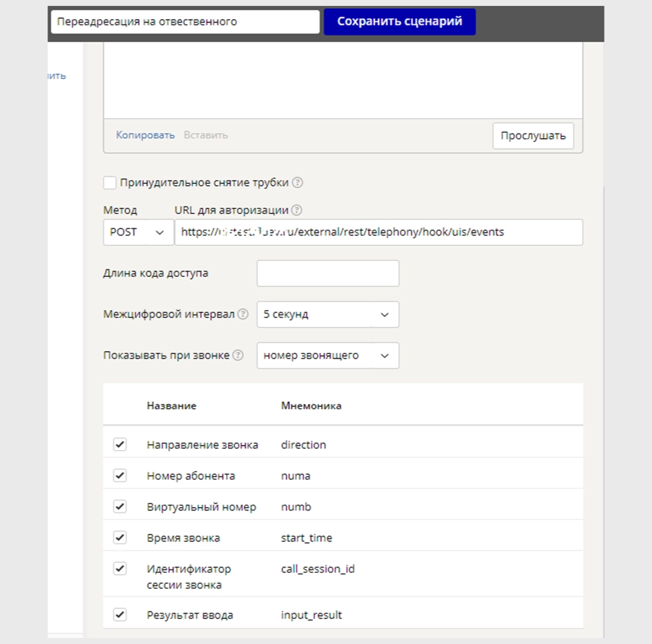Screen dimensions: 652x644
Task: Click the Мнемоника column header
Action: [311, 406]
